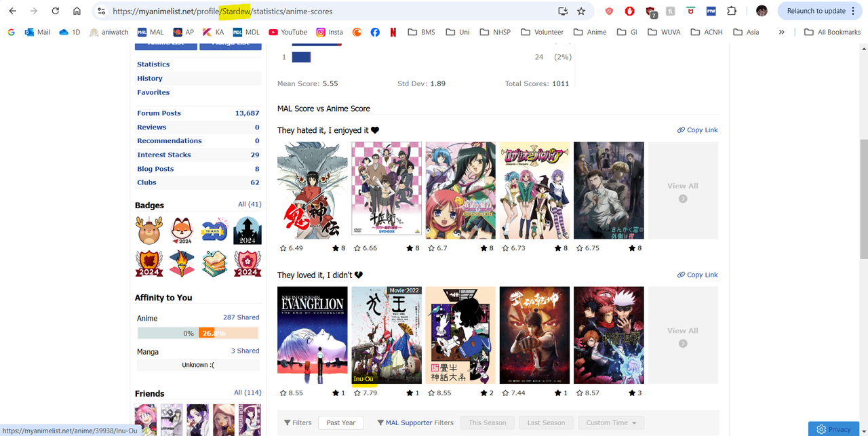Open the Netflix bookmark icon
The image size is (868, 436).
(x=393, y=32)
